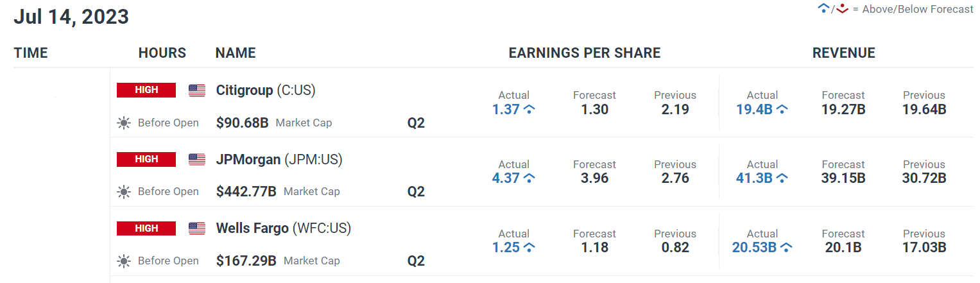Screen dimensions: 980x283
Task: Open the Wells Fargo (WFC:US) company link
Action: pyautogui.click(x=284, y=228)
